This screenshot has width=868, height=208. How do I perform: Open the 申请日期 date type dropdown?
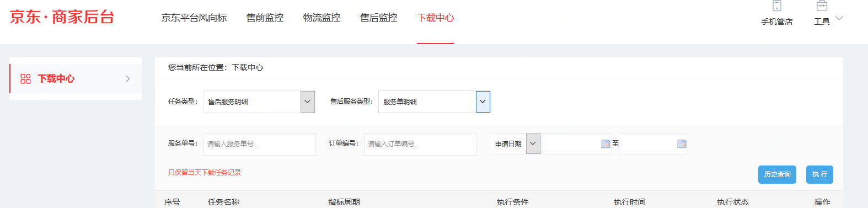tap(515, 144)
